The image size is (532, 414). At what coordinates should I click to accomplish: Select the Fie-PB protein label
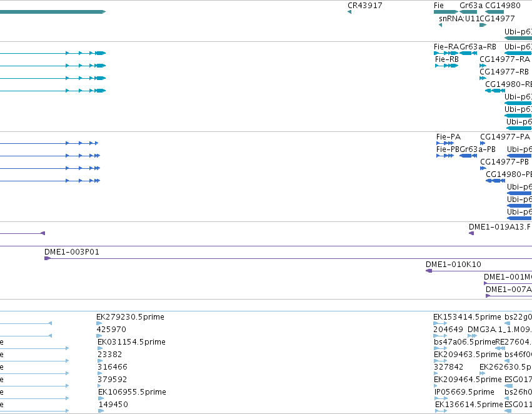(x=448, y=149)
